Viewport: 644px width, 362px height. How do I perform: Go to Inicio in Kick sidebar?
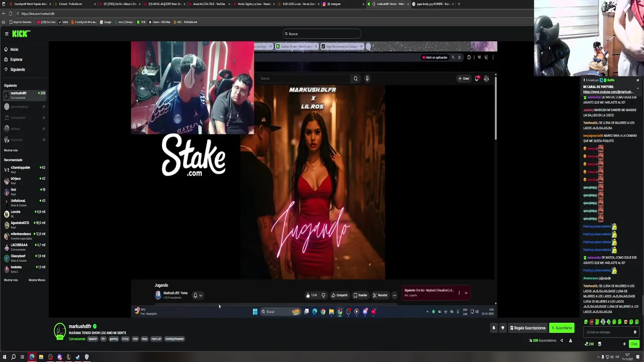tap(14, 49)
